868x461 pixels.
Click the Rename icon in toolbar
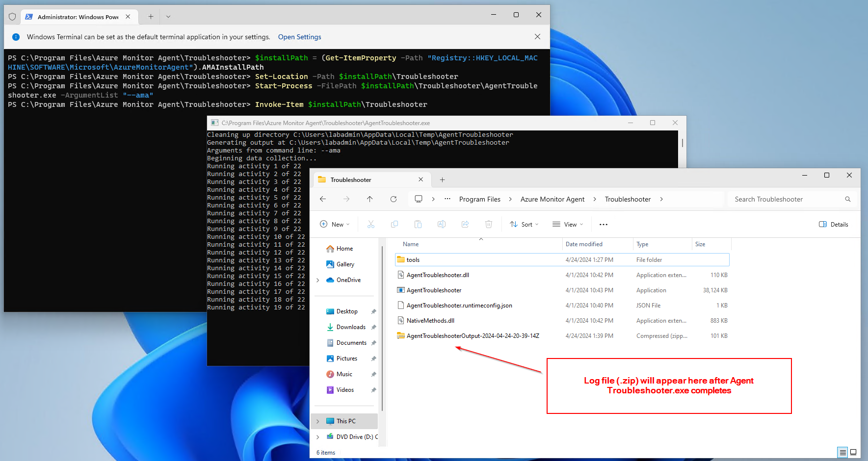tap(441, 225)
